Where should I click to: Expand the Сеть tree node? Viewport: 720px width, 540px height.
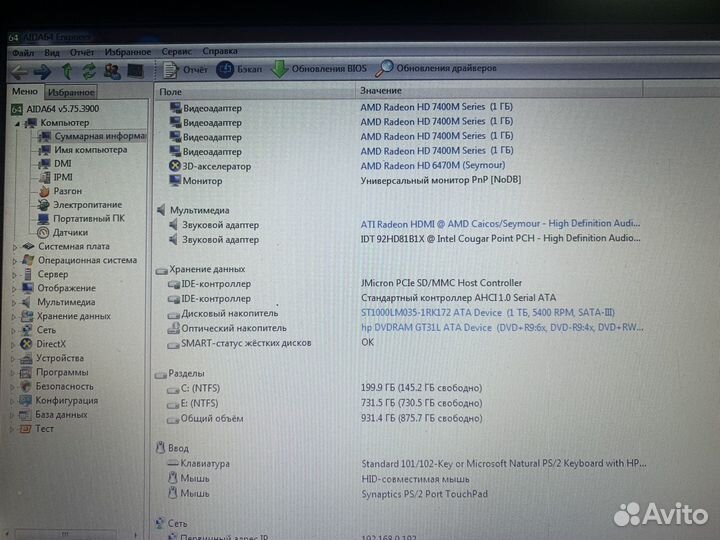(13, 331)
